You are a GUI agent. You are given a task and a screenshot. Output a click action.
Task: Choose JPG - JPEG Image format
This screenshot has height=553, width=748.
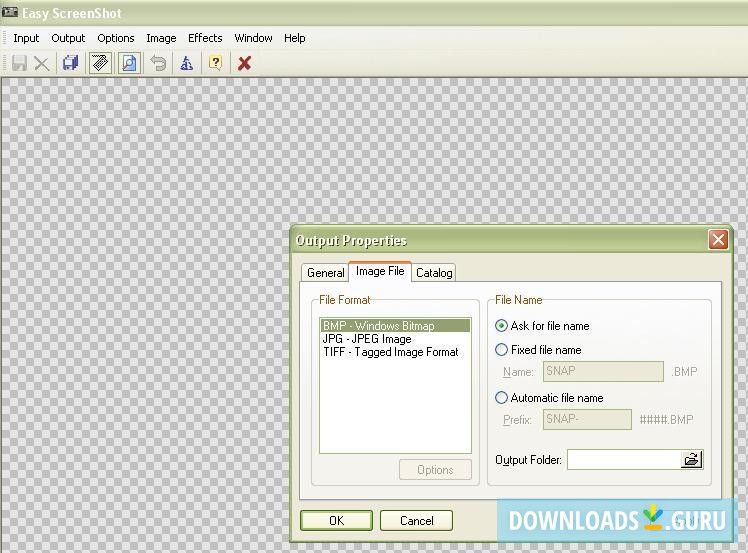coord(395,339)
